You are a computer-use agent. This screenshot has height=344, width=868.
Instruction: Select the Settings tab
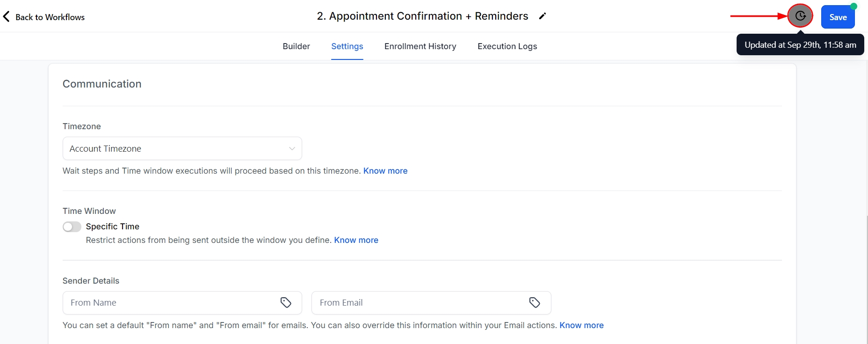(x=347, y=46)
